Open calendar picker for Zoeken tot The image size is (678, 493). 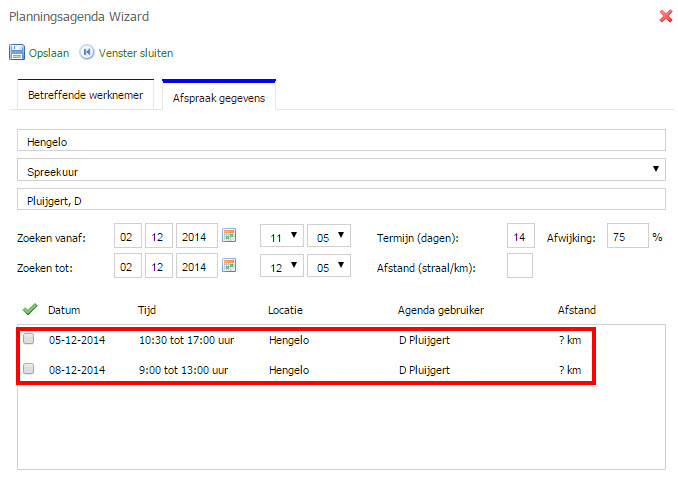tap(229, 265)
